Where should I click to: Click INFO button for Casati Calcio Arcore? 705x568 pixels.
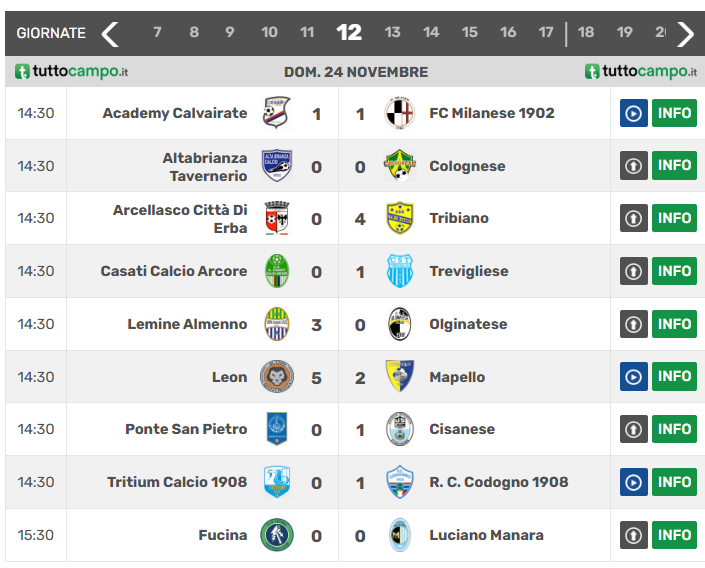pos(674,271)
